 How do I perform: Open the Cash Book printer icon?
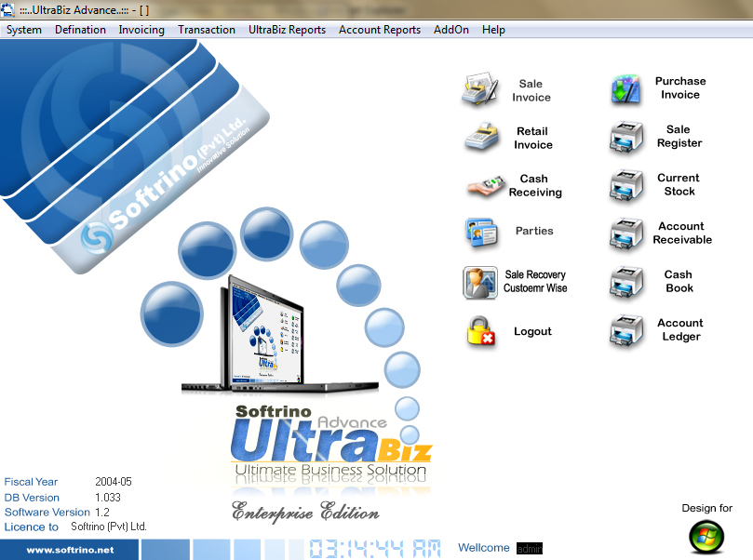coord(625,283)
